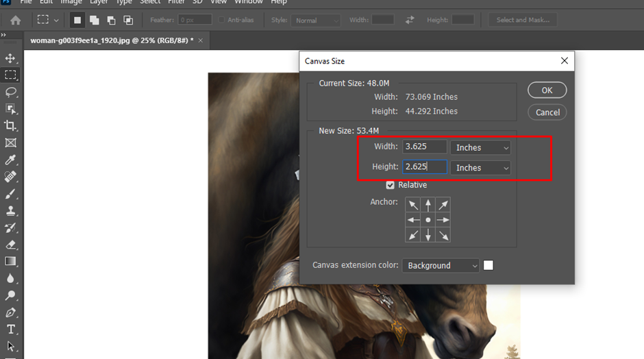Click the new Width input field

tap(424, 147)
